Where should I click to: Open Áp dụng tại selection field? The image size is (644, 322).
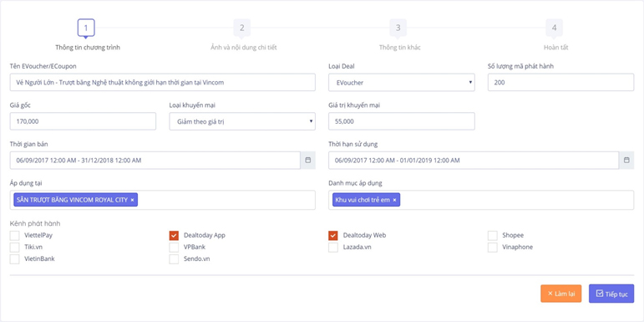[163, 200]
